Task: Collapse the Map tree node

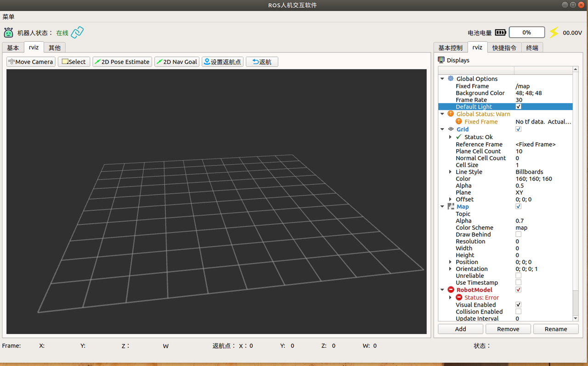Action: pos(442,207)
